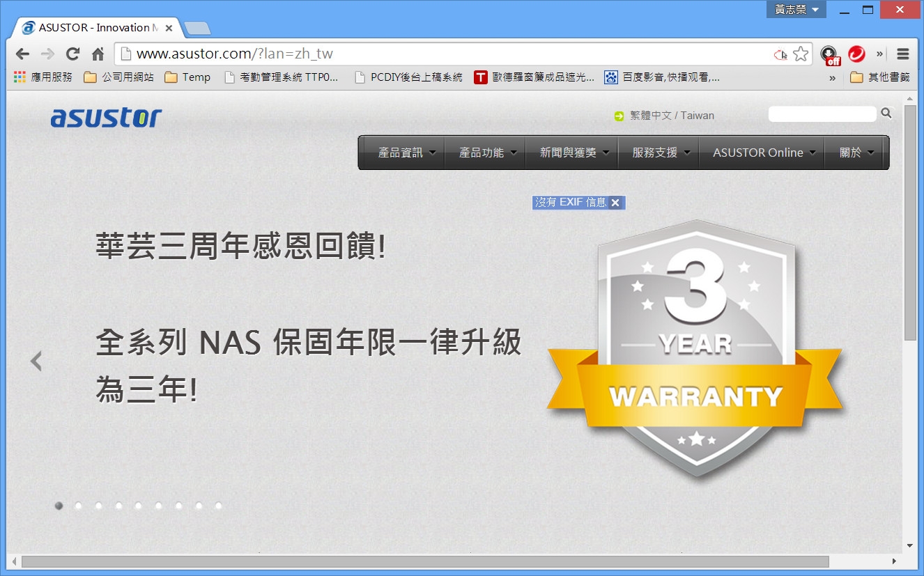
Task: Select the sixth carousel dot
Action: (x=159, y=506)
